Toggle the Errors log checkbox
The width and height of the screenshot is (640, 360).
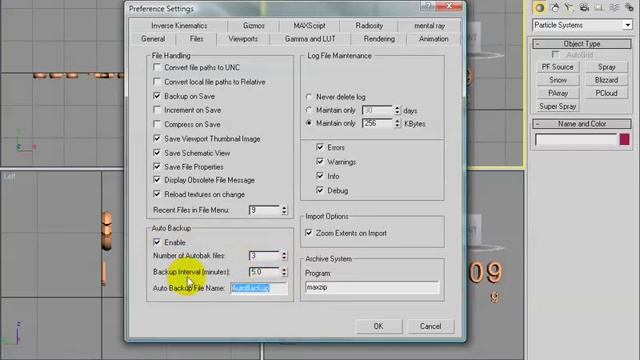[x=320, y=147]
